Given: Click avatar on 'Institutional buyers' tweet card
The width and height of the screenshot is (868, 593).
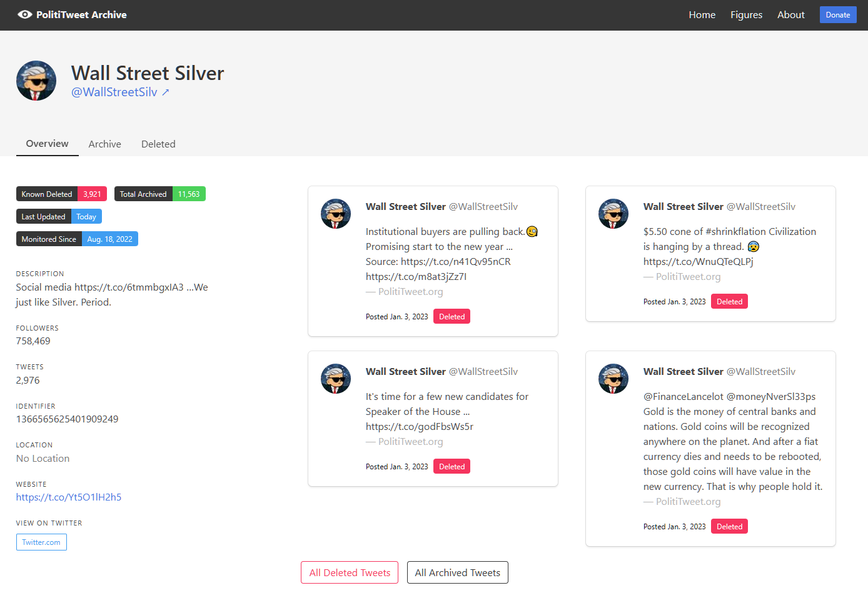Looking at the screenshot, I should [x=336, y=214].
